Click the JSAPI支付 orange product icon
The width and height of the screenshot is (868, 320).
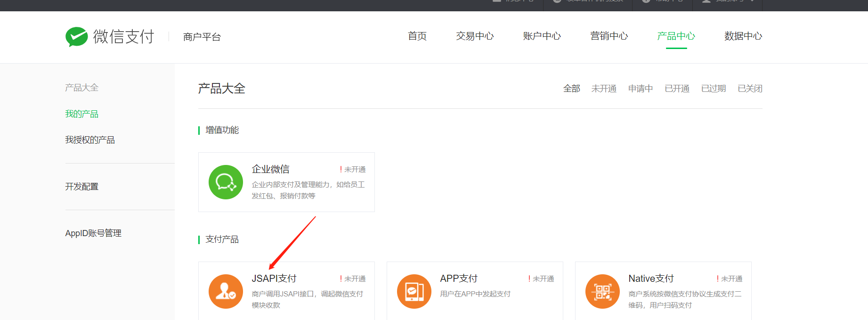[x=226, y=291]
